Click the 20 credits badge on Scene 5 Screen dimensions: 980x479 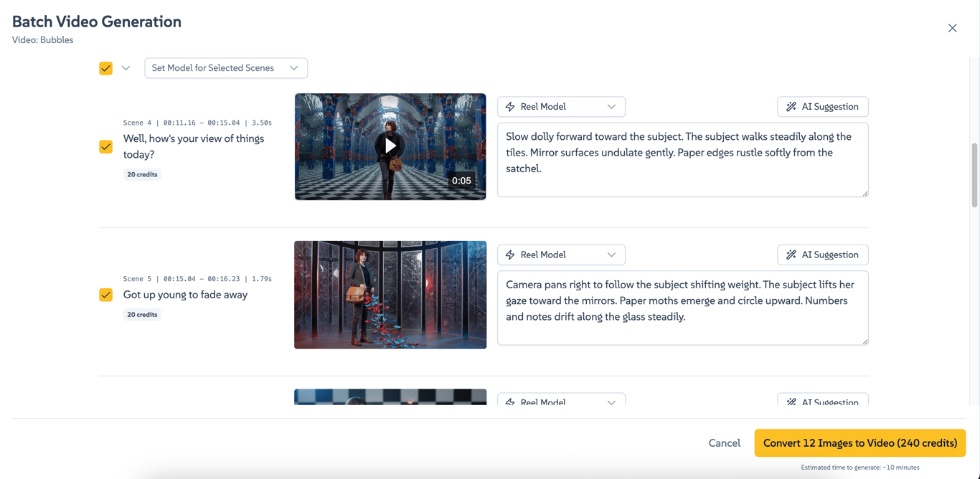[x=142, y=314]
